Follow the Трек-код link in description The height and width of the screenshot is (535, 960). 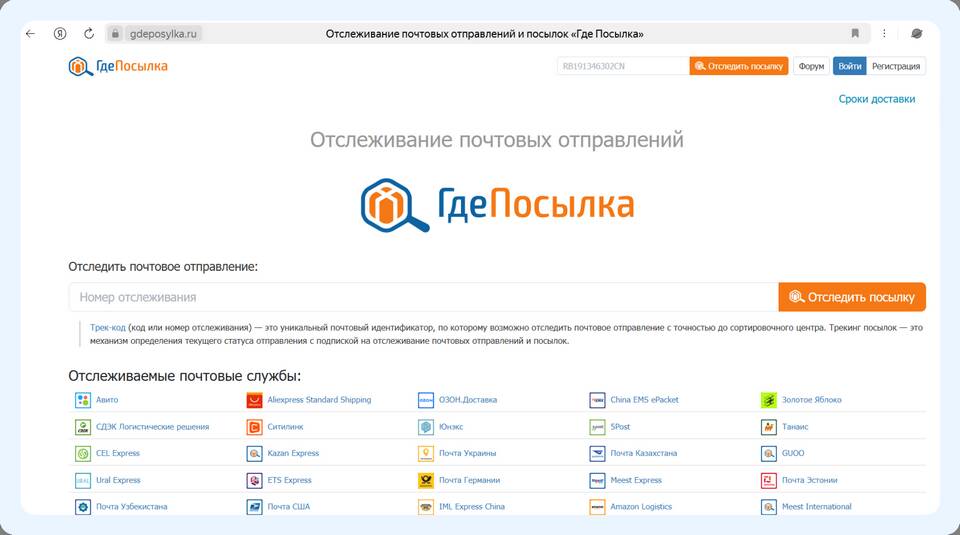(107, 327)
